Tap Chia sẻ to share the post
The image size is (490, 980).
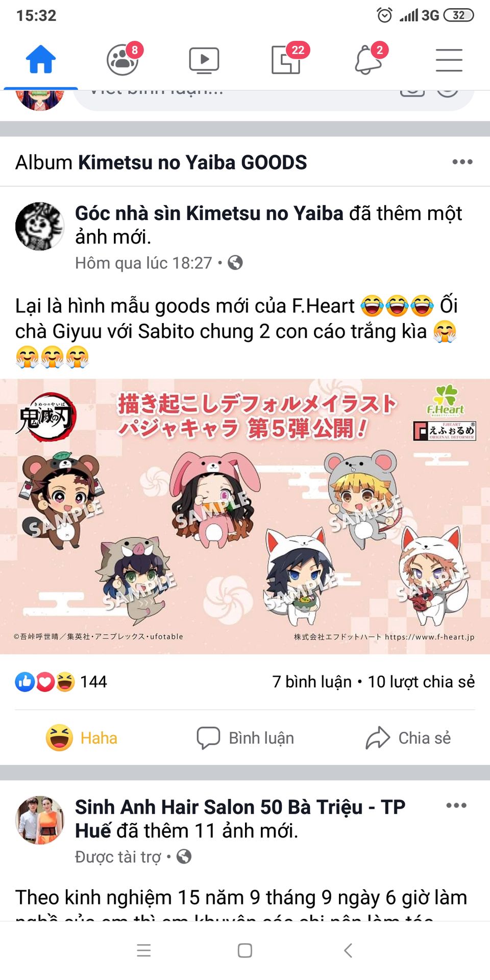click(x=408, y=738)
